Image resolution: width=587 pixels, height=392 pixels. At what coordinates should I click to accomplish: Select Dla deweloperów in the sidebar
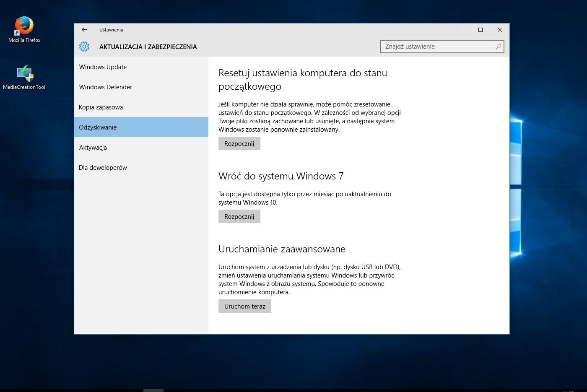pyautogui.click(x=103, y=167)
